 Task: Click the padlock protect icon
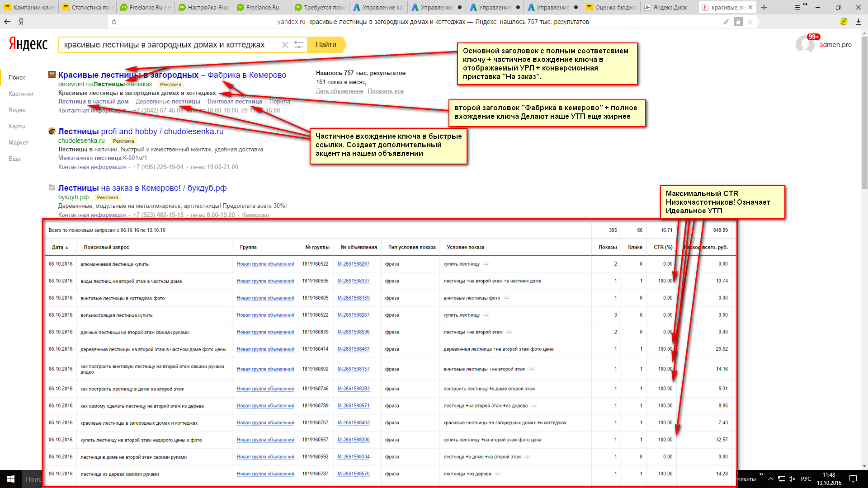[738, 22]
